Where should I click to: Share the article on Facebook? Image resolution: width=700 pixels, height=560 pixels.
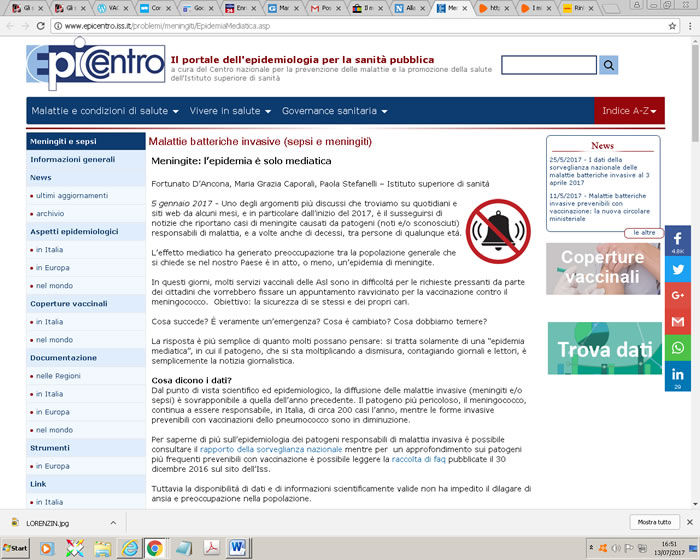678,240
